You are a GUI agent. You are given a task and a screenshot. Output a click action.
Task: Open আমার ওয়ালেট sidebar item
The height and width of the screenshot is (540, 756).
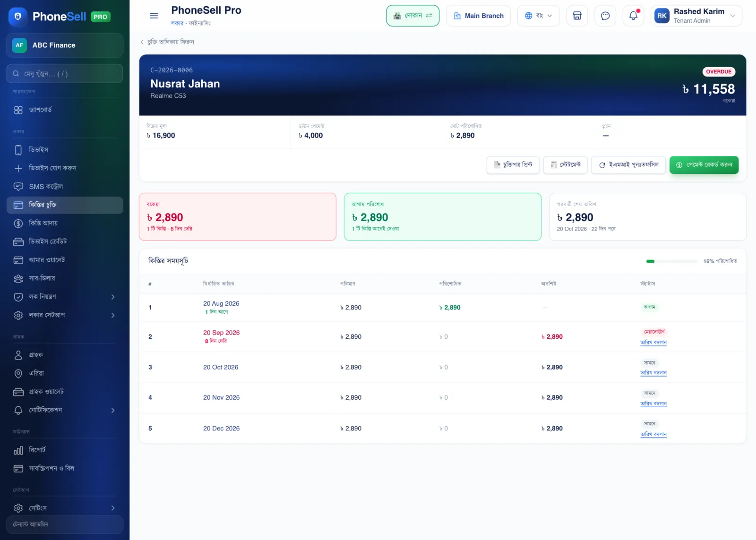tap(65, 260)
